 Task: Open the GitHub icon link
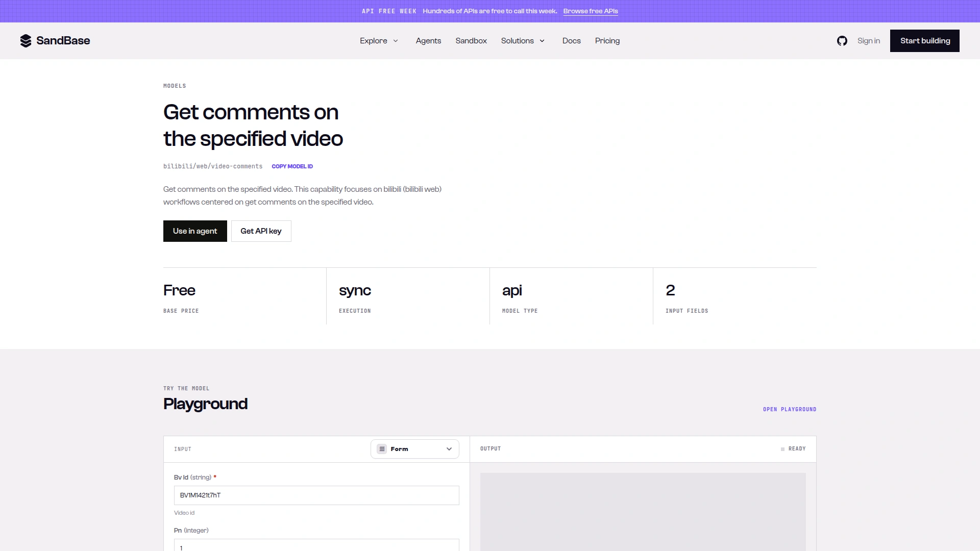(x=842, y=41)
